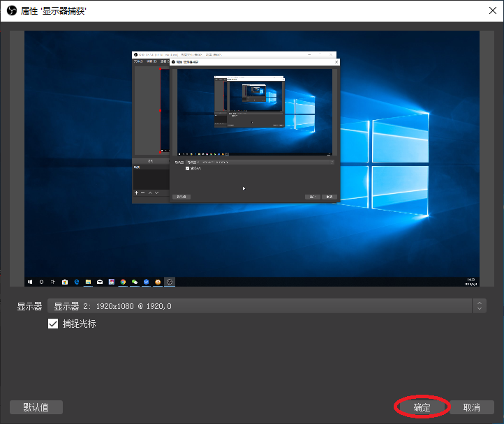Click the 显示器 label text

pyautogui.click(x=29, y=306)
